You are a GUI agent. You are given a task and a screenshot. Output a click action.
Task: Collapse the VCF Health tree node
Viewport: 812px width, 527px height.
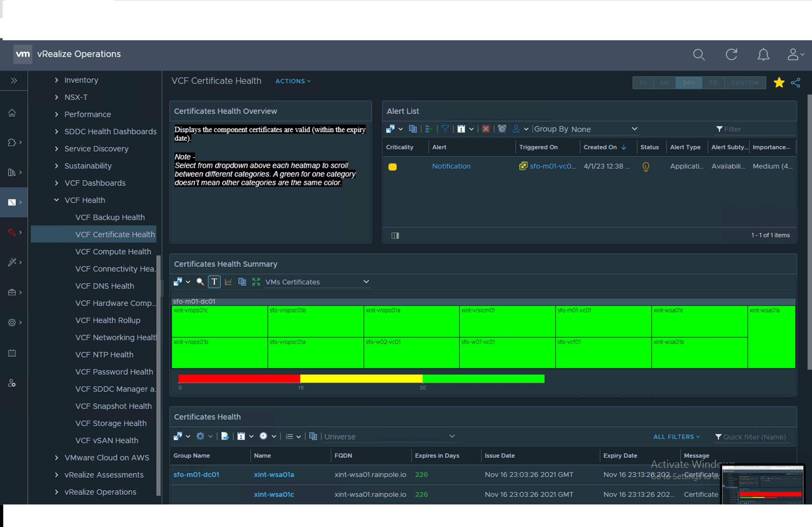57,200
